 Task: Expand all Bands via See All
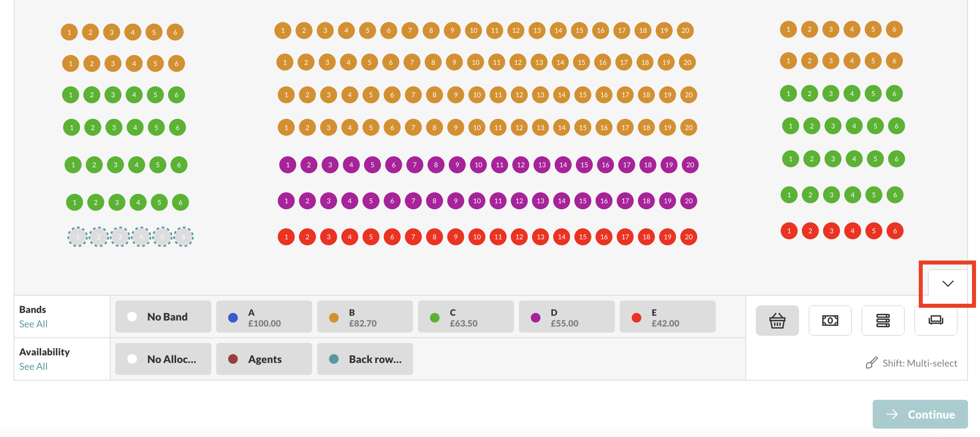[x=33, y=324]
